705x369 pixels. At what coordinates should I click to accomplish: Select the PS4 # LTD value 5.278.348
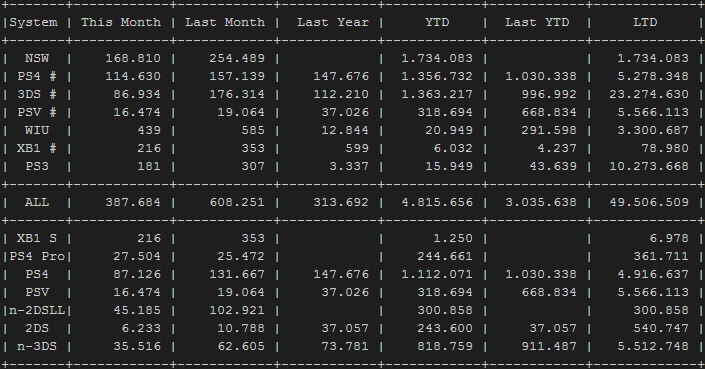653,76
